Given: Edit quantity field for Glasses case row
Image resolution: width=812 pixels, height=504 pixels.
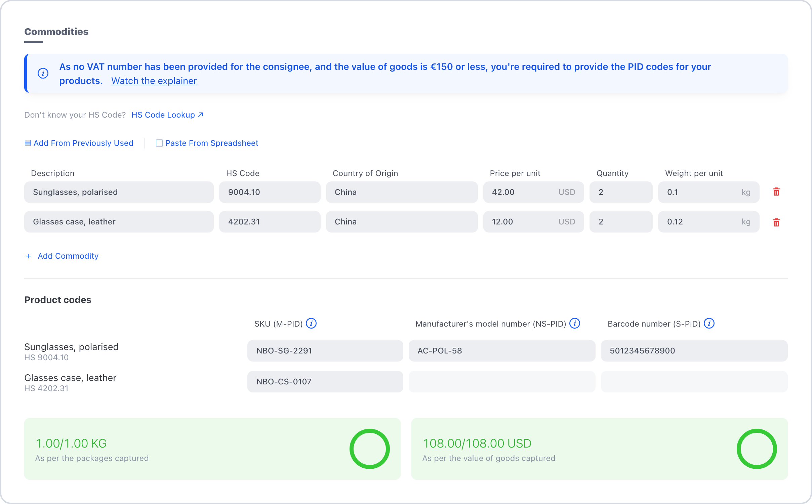Looking at the screenshot, I should (x=621, y=222).
